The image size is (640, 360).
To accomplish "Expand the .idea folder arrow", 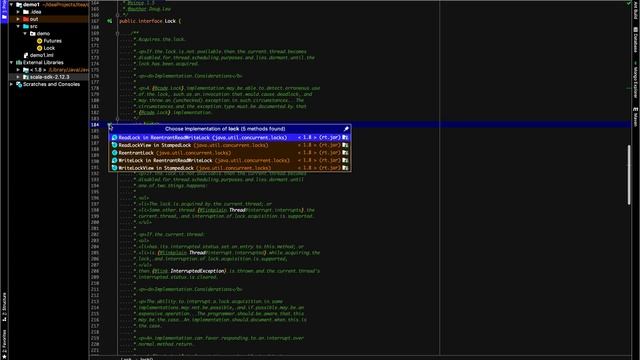I will 18,12.
